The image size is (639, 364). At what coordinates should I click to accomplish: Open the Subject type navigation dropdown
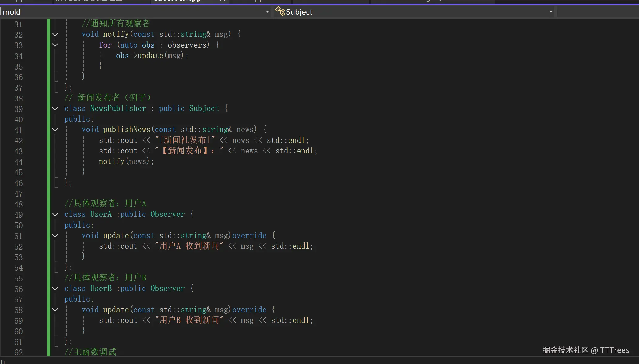tap(551, 12)
